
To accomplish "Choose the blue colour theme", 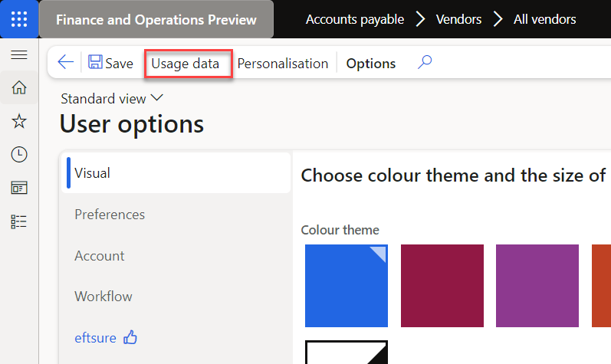I will (347, 286).
